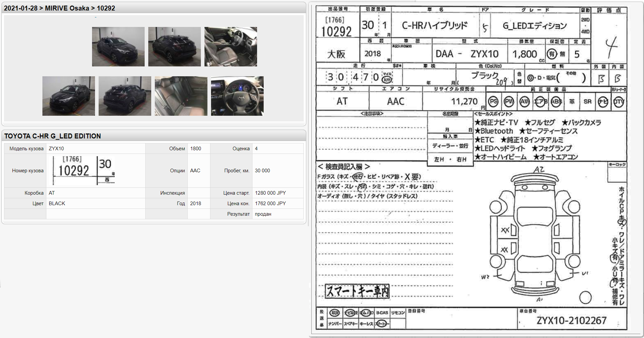Select the Оценка grade value '4'
The width and height of the screenshot is (644, 338).
pyautogui.click(x=256, y=149)
